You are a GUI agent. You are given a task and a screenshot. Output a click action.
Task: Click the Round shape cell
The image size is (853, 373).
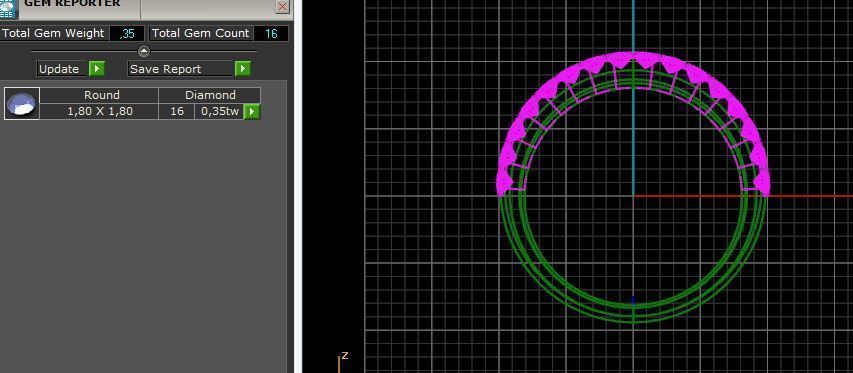pos(100,95)
